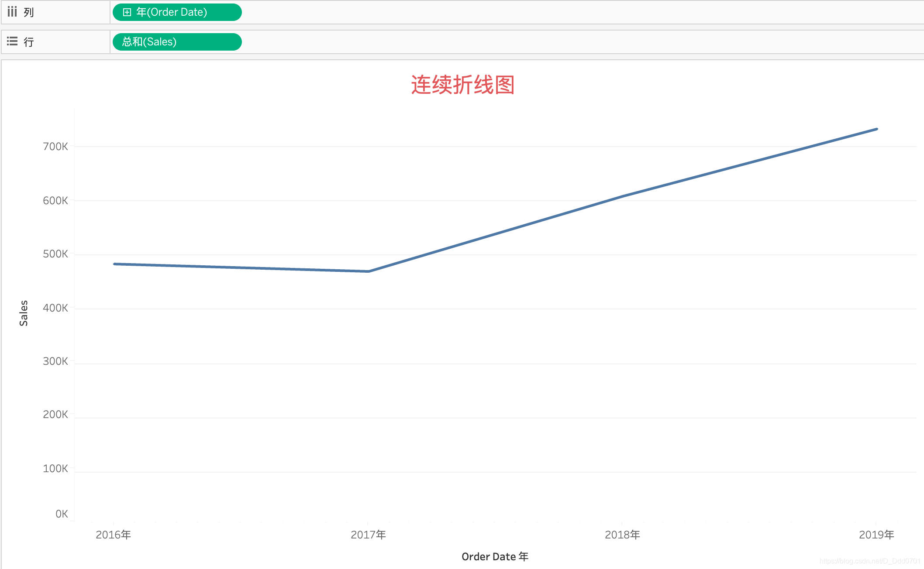
Task: Select the 总和(Sales) pill
Action: (x=177, y=42)
